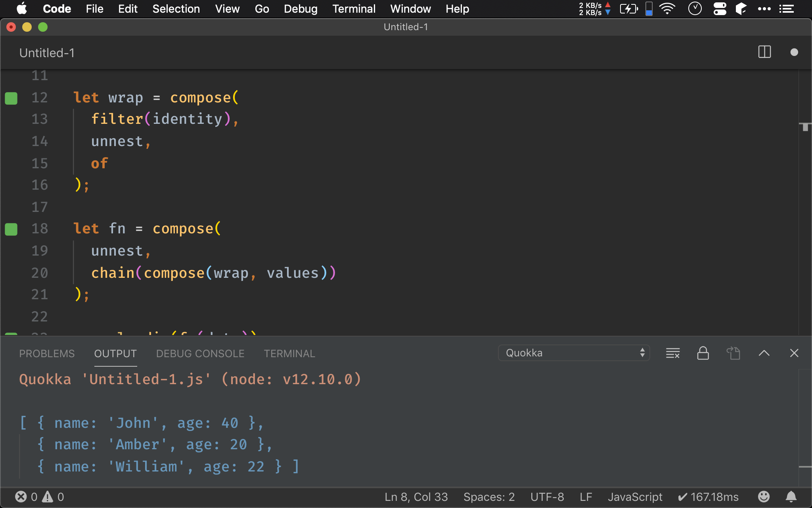Image resolution: width=812 pixels, height=508 pixels.
Task: Open Go to Line via Ln 8, Col 33
Action: 416,497
